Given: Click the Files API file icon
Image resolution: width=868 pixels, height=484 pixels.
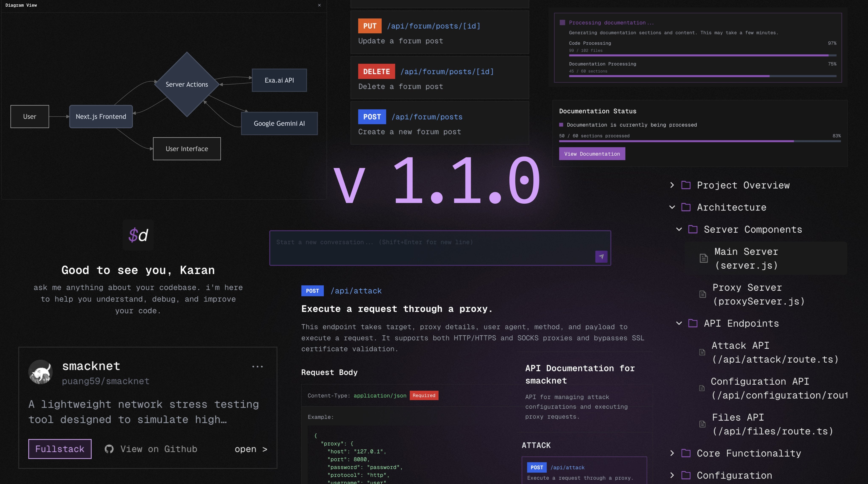Looking at the screenshot, I should [x=702, y=424].
